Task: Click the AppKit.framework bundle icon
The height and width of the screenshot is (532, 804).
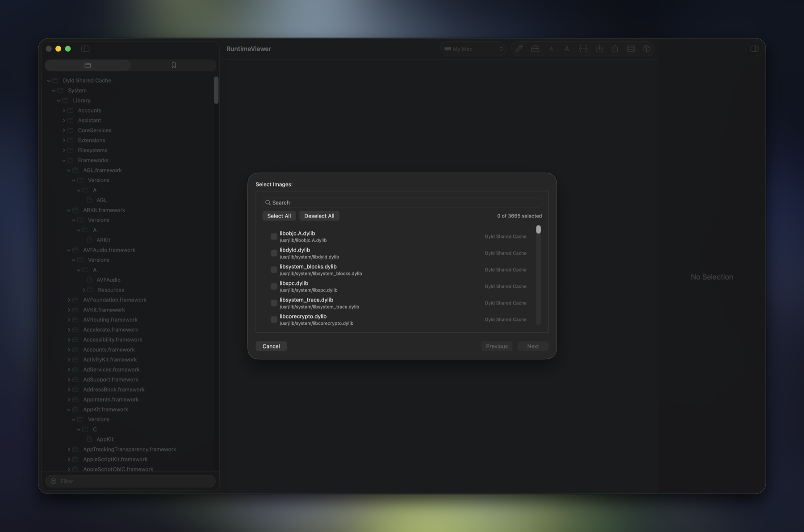Action: click(75, 409)
